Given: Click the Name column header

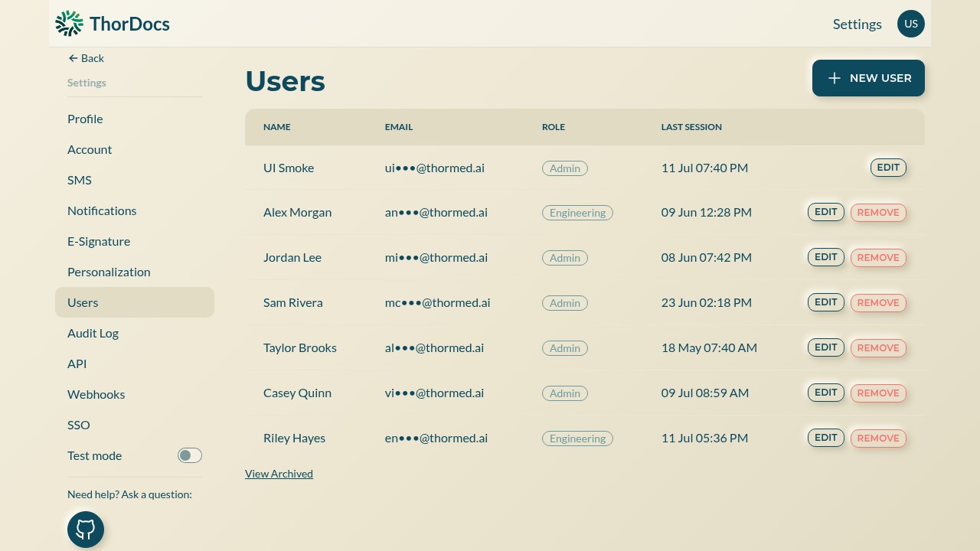Looking at the screenshot, I should tap(277, 127).
